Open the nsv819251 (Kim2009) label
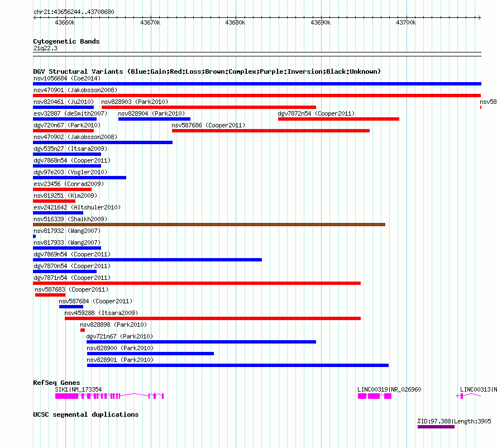The height and width of the screenshot is (448, 497). (x=65, y=196)
